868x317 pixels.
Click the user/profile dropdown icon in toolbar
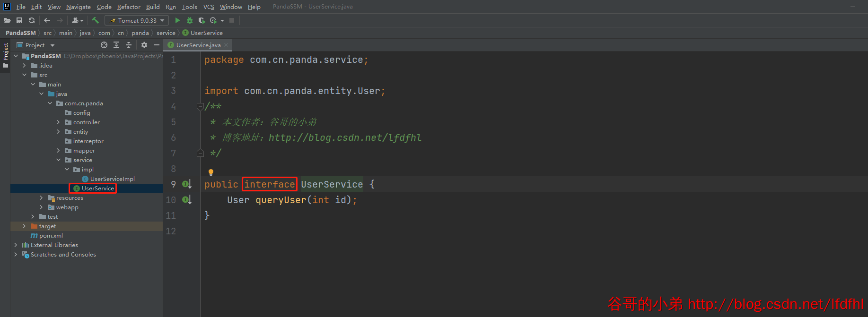coord(78,20)
